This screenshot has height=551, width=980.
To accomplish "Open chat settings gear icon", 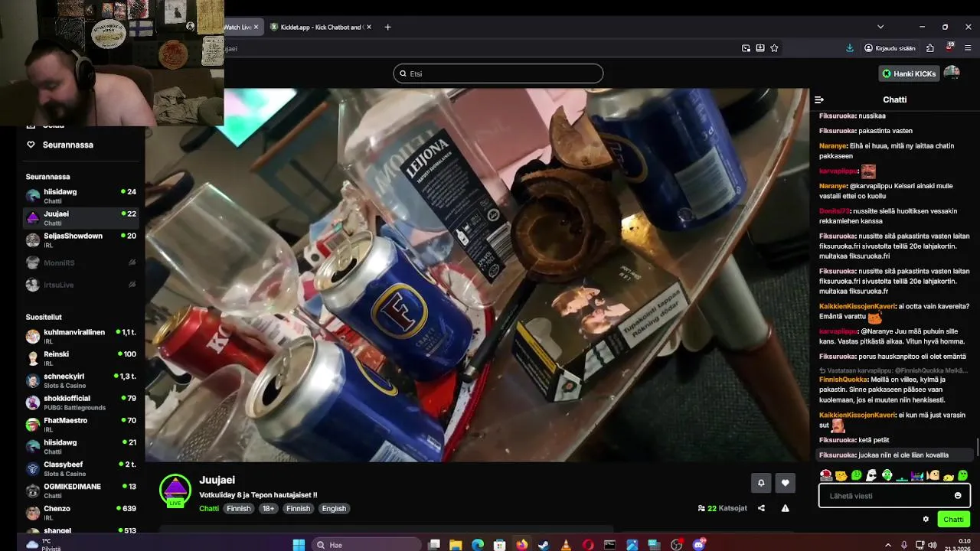I will (x=926, y=520).
